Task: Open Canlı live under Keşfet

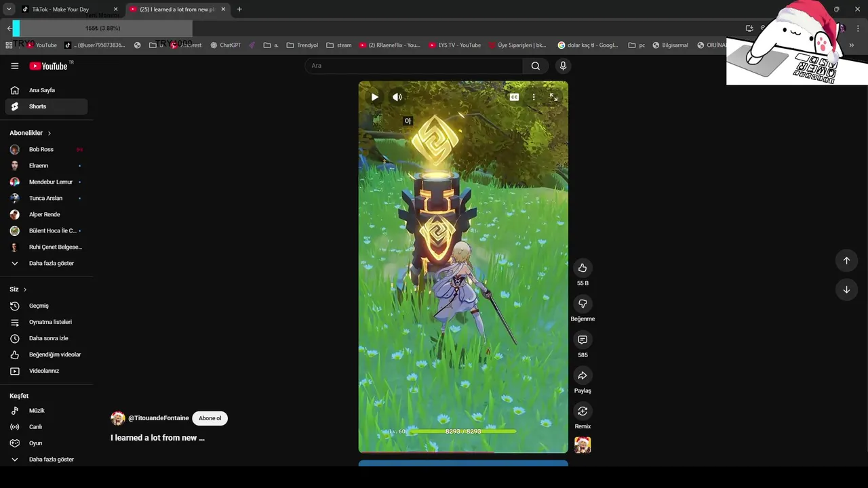Action: pos(46,427)
